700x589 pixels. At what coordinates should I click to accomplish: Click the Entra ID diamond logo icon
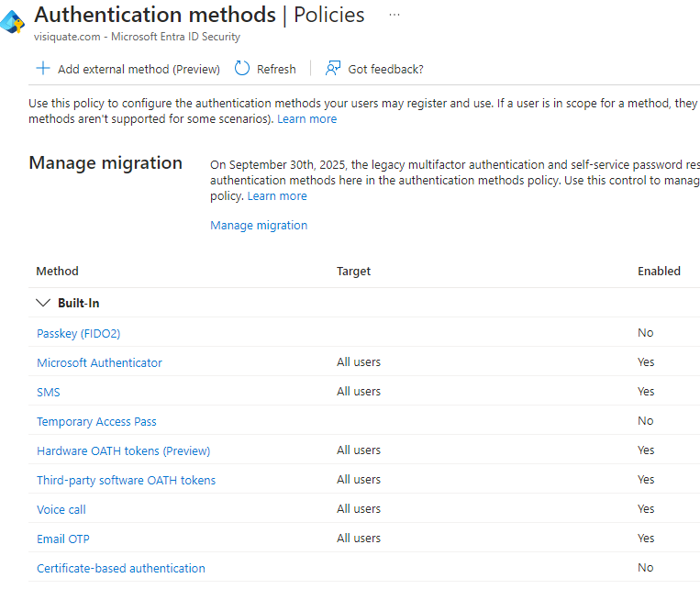click(12, 21)
